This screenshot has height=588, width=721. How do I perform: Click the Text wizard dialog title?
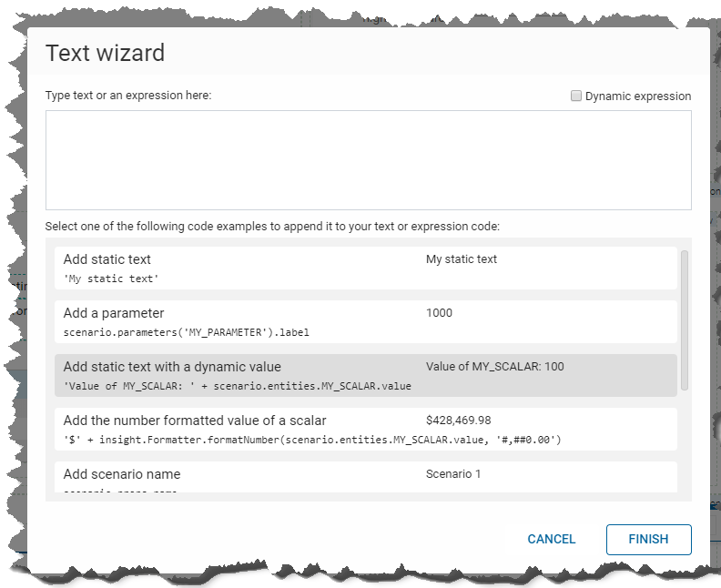[x=106, y=53]
